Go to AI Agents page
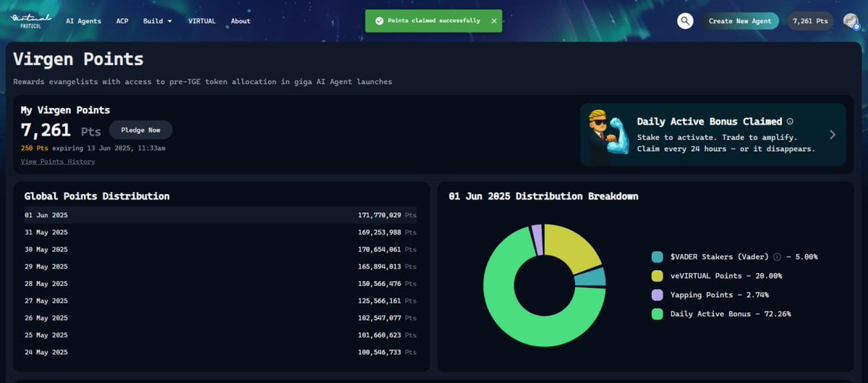This screenshot has width=868, height=383. pyautogui.click(x=84, y=21)
